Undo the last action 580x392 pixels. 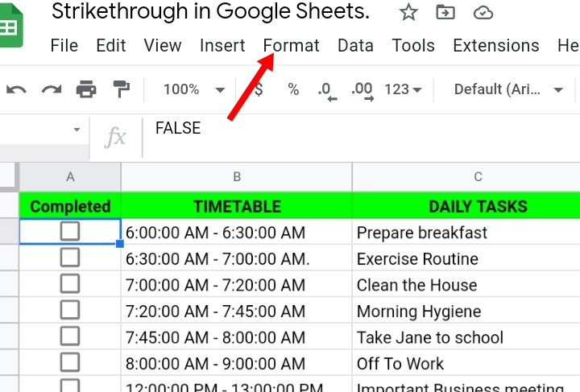point(16,90)
